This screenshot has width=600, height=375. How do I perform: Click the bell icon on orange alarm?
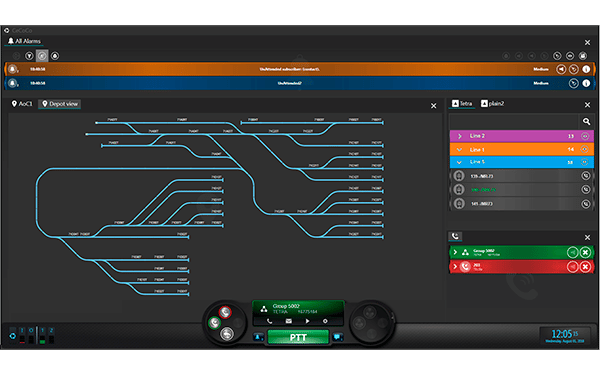coord(13,69)
